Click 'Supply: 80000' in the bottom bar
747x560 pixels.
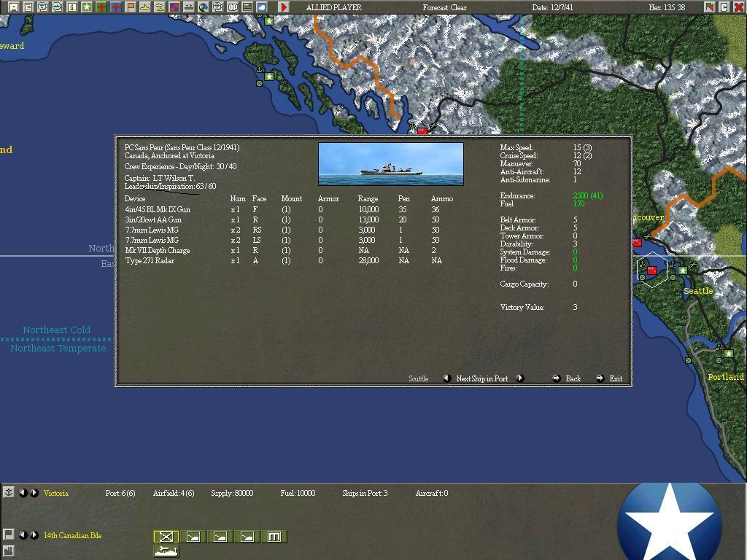pyautogui.click(x=232, y=493)
